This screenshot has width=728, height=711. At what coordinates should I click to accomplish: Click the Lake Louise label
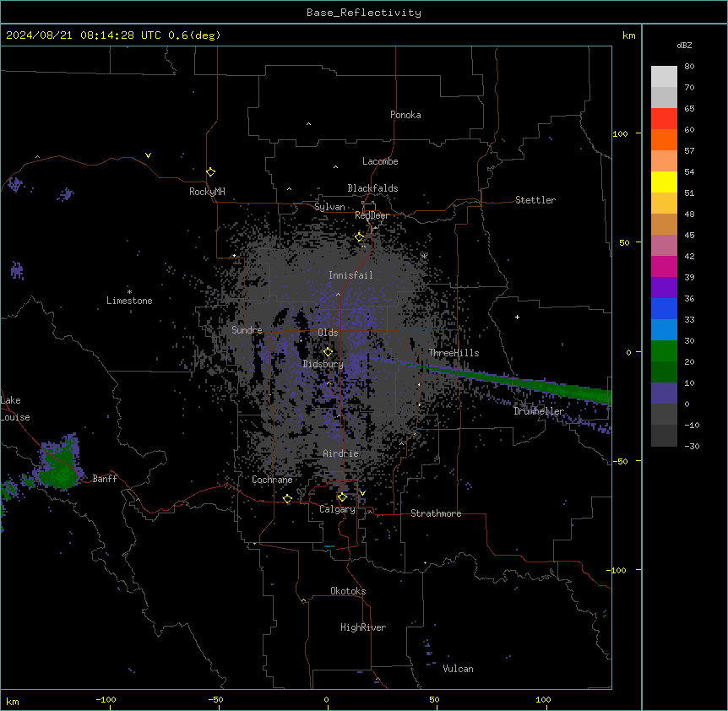coord(15,409)
